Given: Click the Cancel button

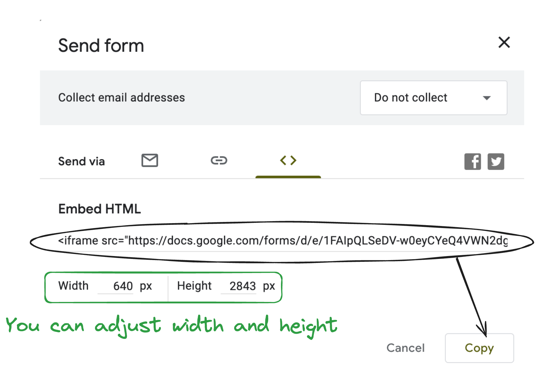Looking at the screenshot, I should (x=406, y=348).
